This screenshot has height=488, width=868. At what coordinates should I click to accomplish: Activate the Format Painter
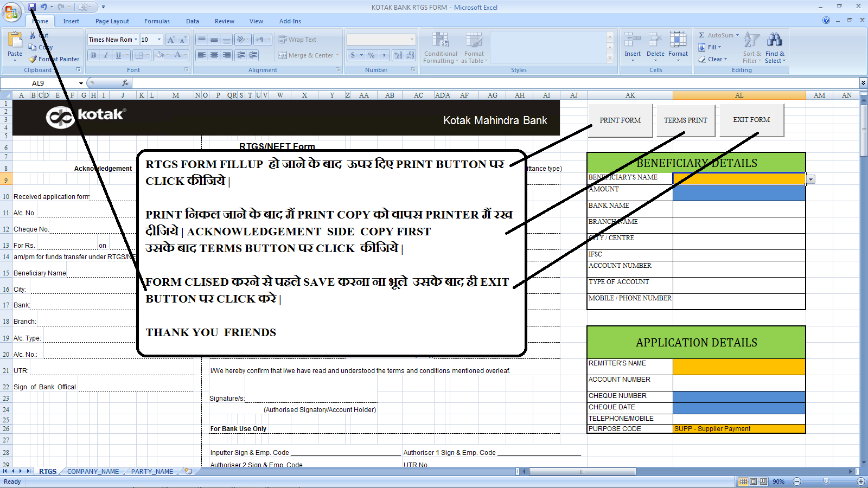[54, 59]
